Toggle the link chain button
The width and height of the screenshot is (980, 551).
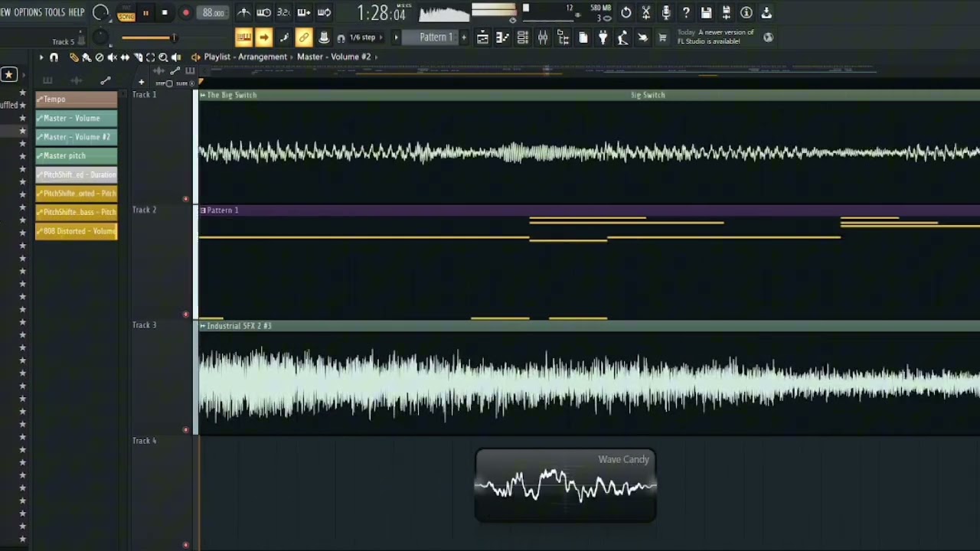303,37
